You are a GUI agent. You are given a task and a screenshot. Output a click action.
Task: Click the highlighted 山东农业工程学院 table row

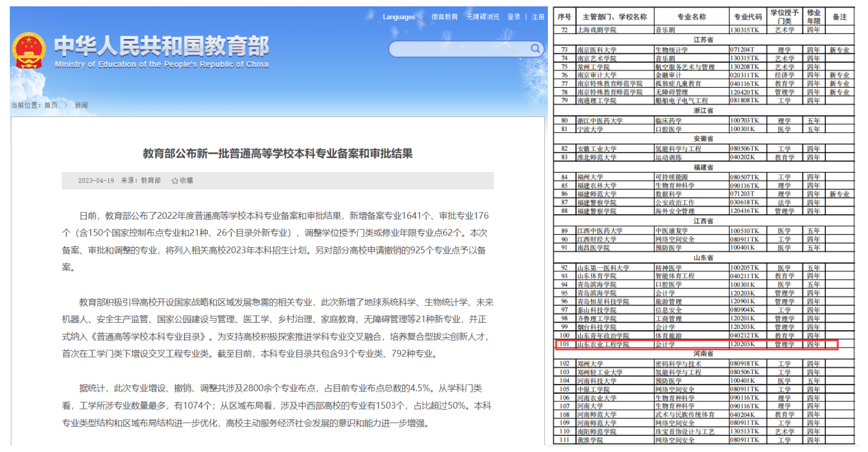coord(696,345)
